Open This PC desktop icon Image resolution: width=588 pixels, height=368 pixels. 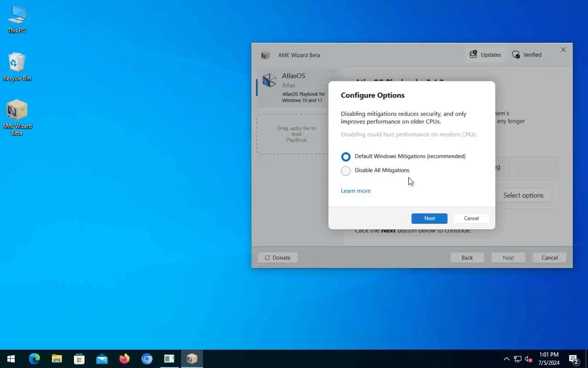pyautogui.click(x=17, y=19)
